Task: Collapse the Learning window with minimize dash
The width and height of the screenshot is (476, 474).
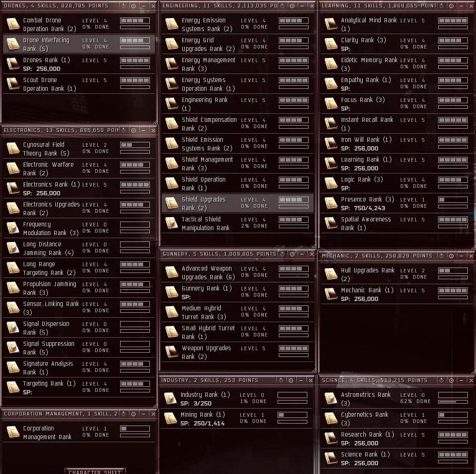Action: (x=462, y=6)
